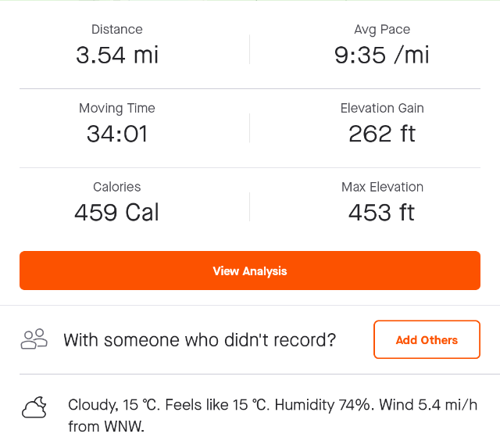Click the Avg Pace label
Screen dimensions: 500x448
(382, 30)
